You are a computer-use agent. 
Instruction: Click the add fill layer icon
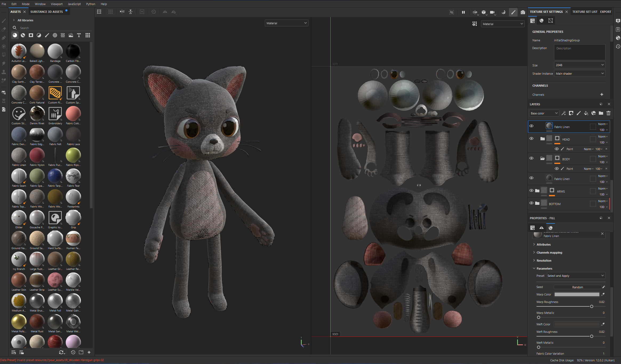[x=586, y=113]
